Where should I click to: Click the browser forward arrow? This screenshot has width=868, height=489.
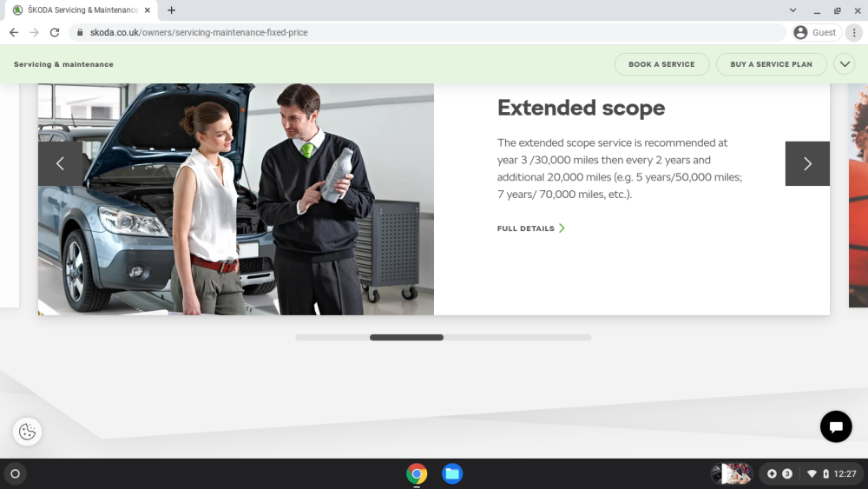(35, 33)
